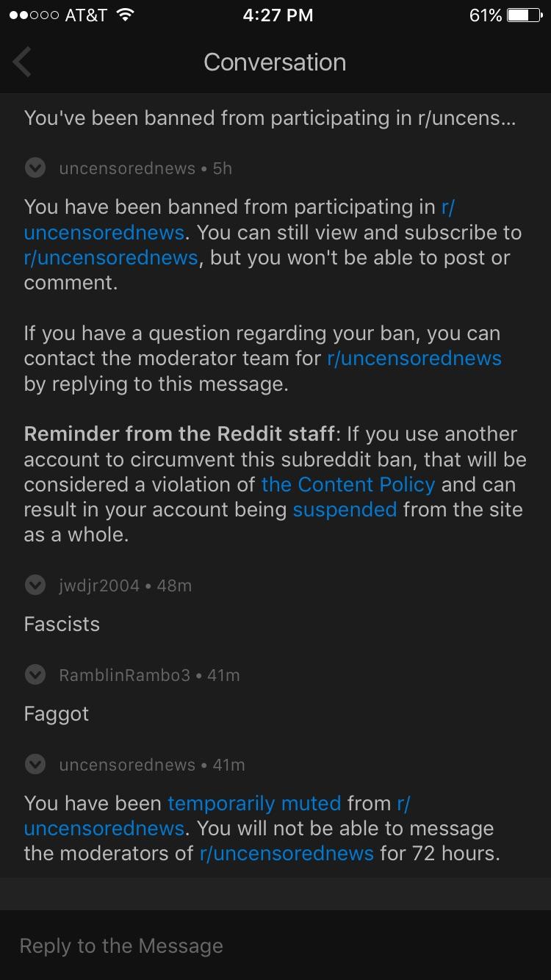Go back using the top-left arrow

(22, 62)
